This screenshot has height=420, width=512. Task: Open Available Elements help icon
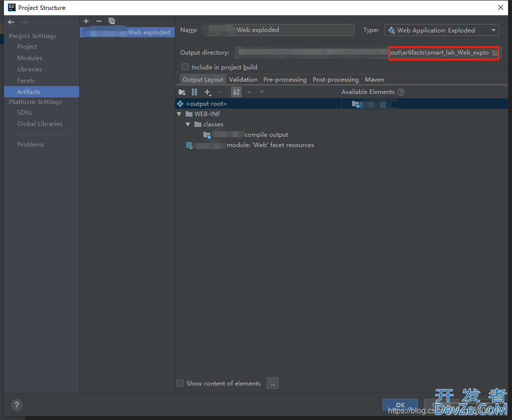coord(401,92)
